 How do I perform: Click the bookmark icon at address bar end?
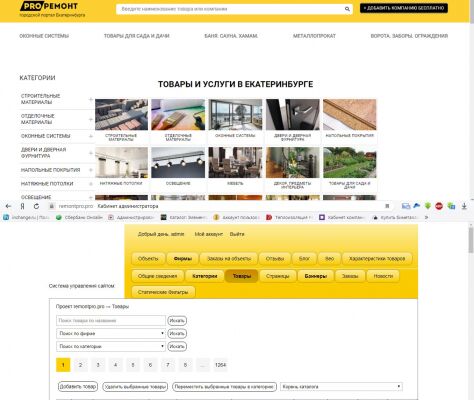pyautogui.click(x=387, y=206)
